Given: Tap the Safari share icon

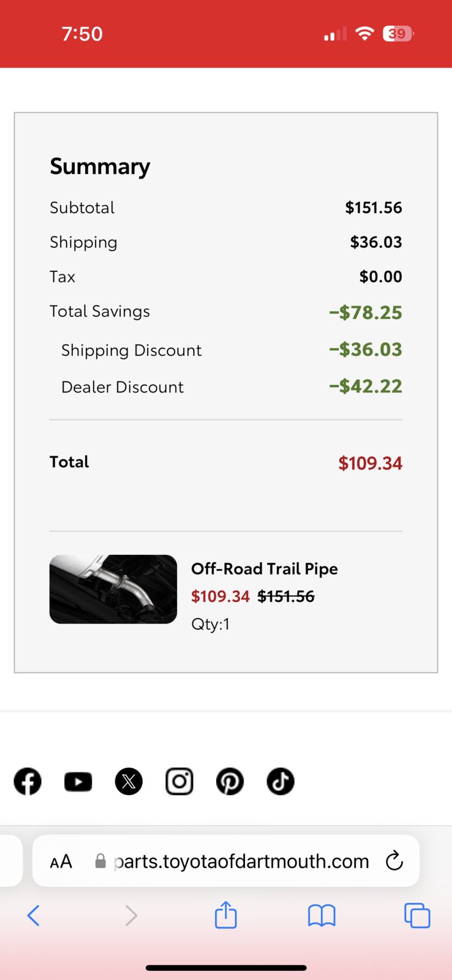Looking at the screenshot, I should point(226,915).
